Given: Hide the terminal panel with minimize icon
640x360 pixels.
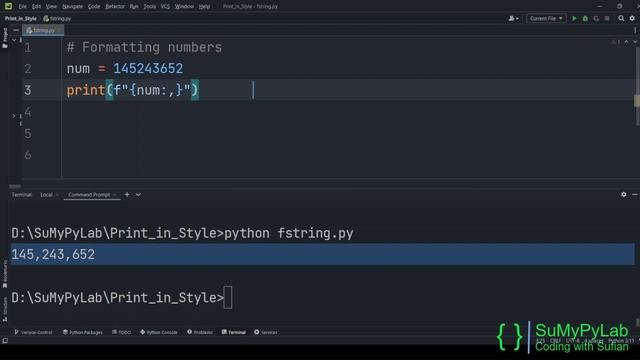Looking at the screenshot, I should tap(635, 195).
